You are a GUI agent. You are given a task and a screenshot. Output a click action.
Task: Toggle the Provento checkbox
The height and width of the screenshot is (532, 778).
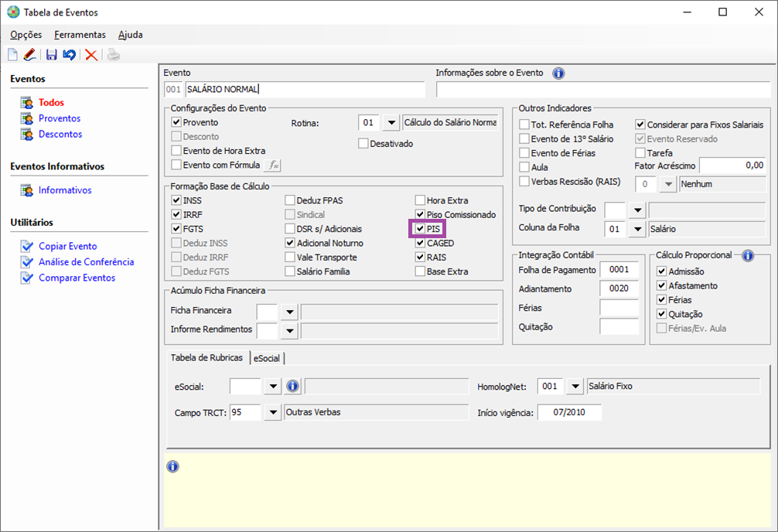click(176, 122)
